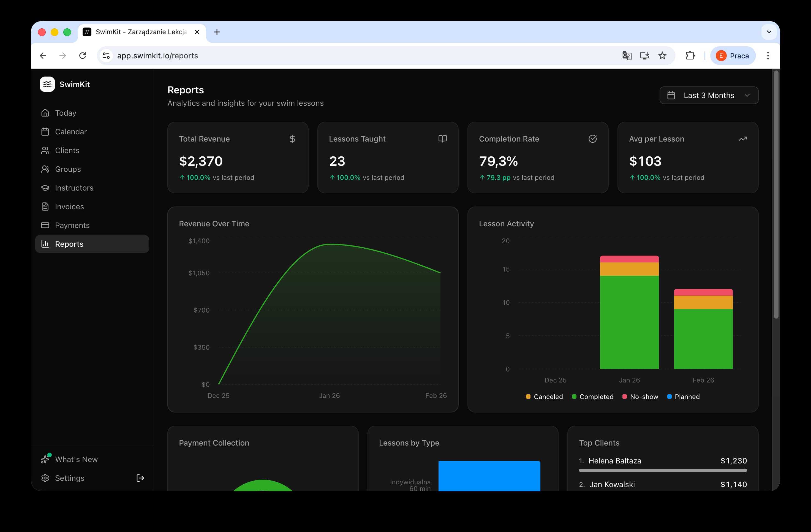
Task: Open the Last 3 Months date range dropdown
Action: click(709, 96)
